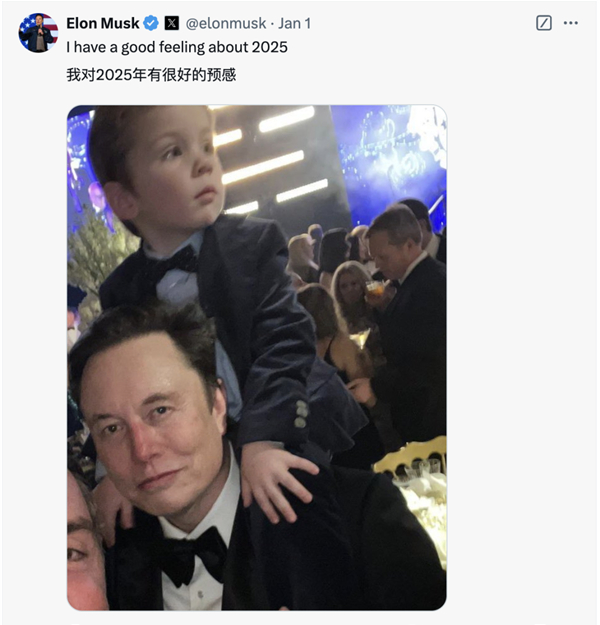Show verification details from the blue check
The image size is (600, 625).
(152, 23)
